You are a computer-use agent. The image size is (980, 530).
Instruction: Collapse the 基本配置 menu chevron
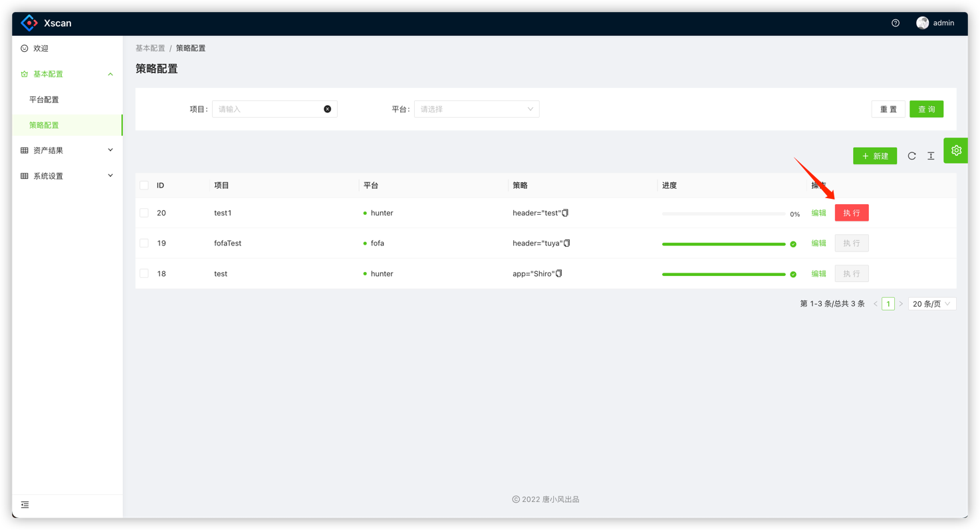coord(110,74)
